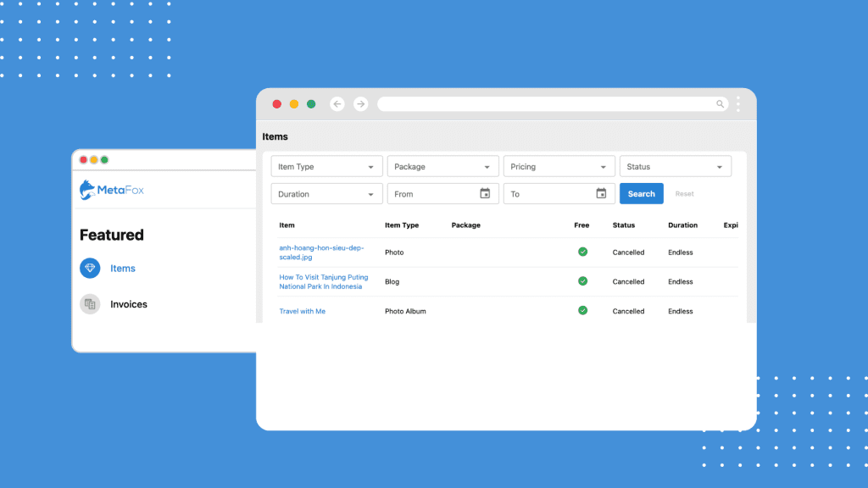Click the browser forward arrow
The height and width of the screenshot is (488, 868).
pyautogui.click(x=361, y=104)
